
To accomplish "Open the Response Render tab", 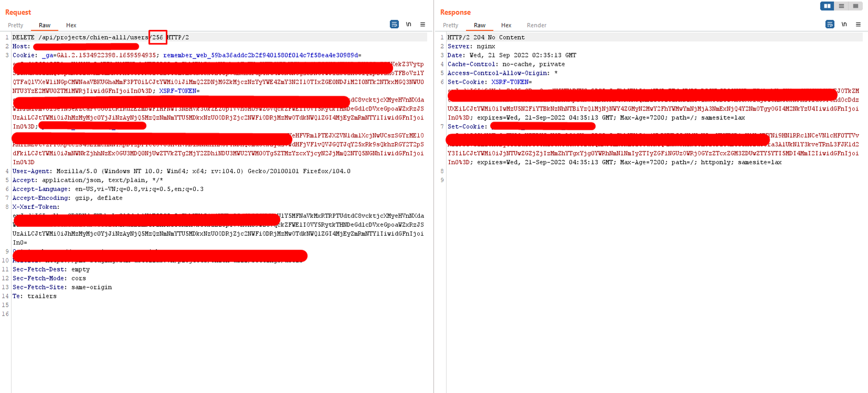I will [x=537, y=25].
